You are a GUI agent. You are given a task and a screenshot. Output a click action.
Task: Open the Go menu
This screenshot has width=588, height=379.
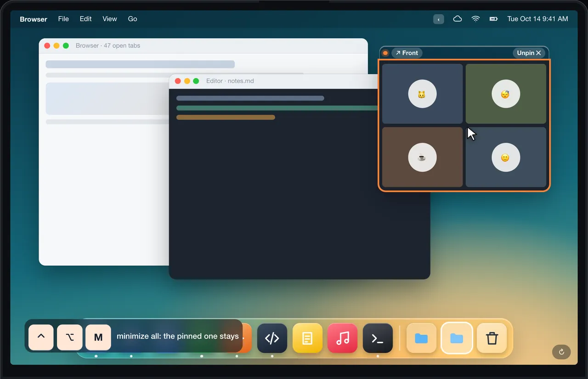[133, 19]
